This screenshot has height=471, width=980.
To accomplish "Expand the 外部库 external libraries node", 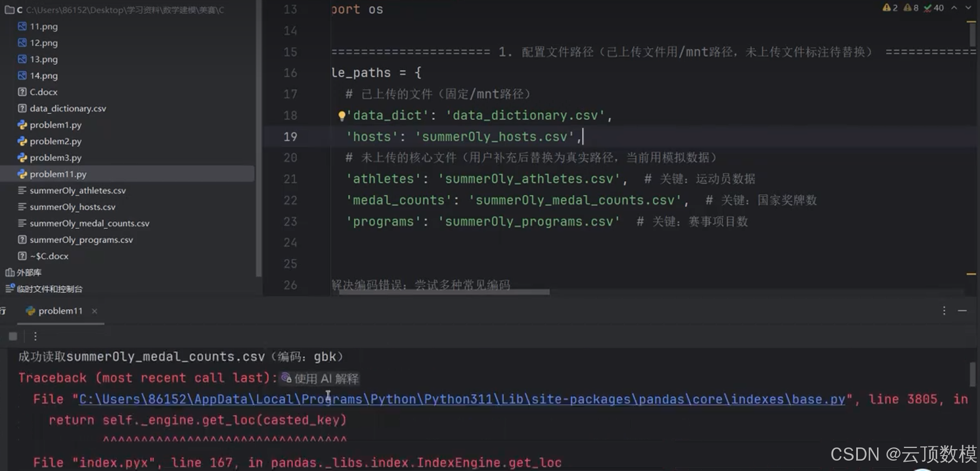I will [x=28, y=272].
